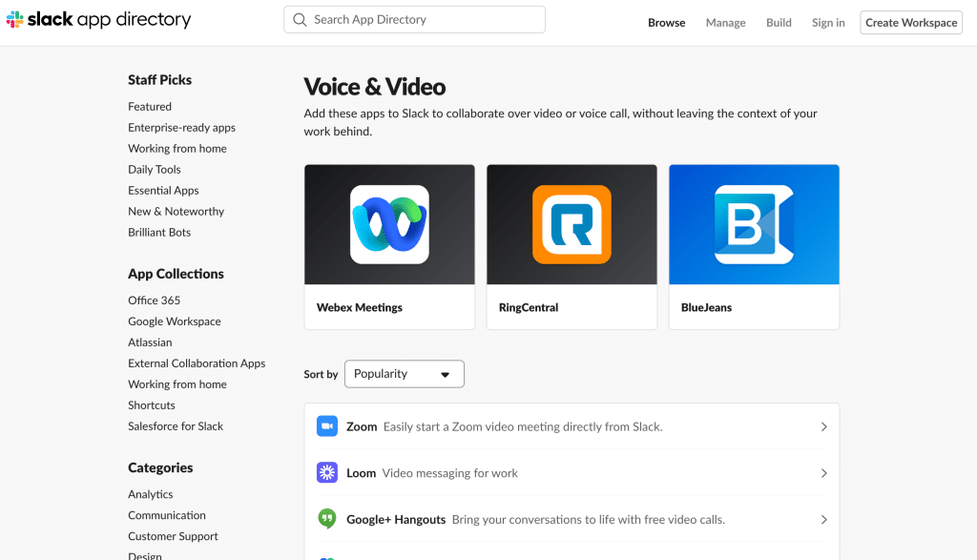Open the Shortcuts collection
Screen dimensions: 977x560
(x=152, y=405)
